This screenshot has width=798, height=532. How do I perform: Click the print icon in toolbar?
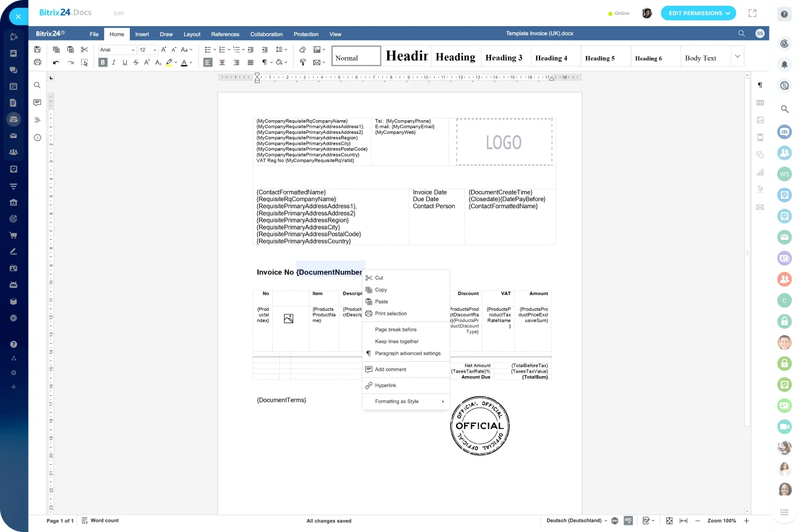pos(38,62)
